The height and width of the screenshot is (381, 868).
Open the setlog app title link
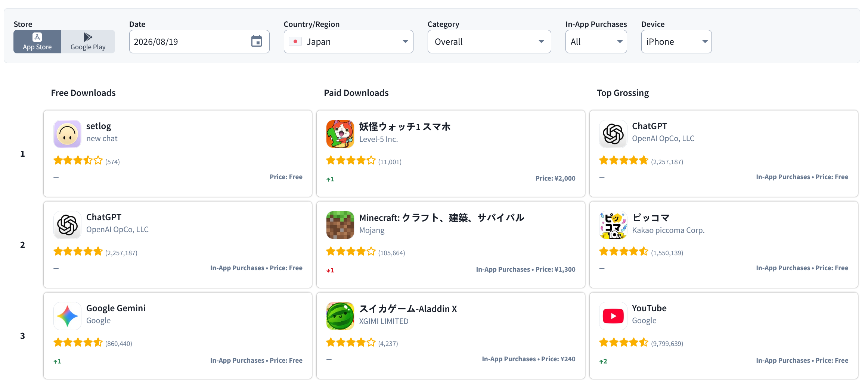pyautogui.click(x=99, y=126)
